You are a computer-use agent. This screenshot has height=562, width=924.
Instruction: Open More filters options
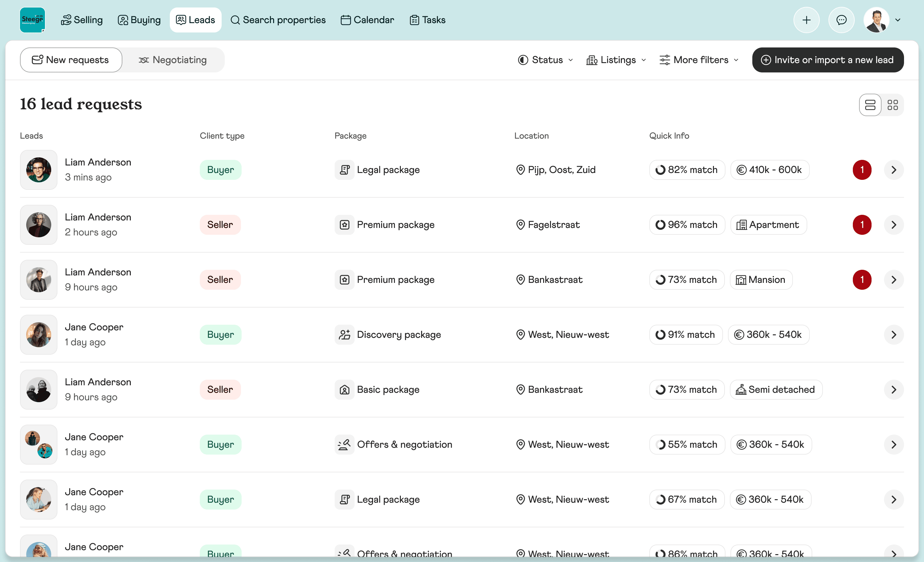pos(698,60)
